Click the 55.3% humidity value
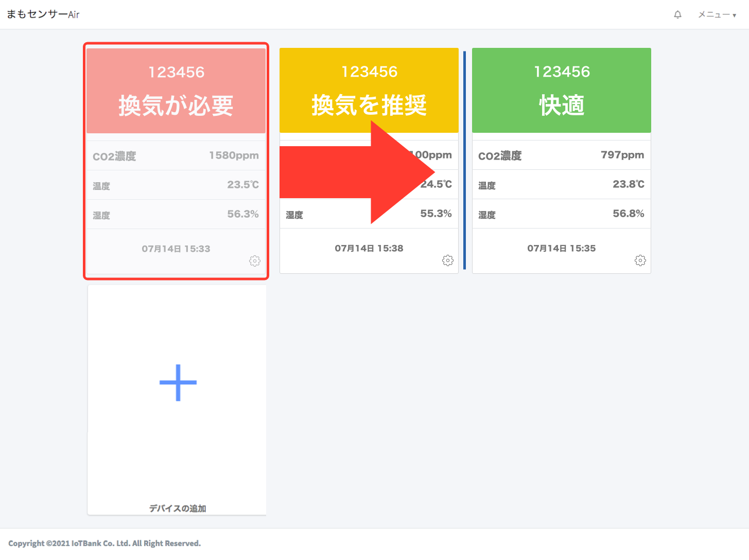The image size is (749, 560). 436,214
